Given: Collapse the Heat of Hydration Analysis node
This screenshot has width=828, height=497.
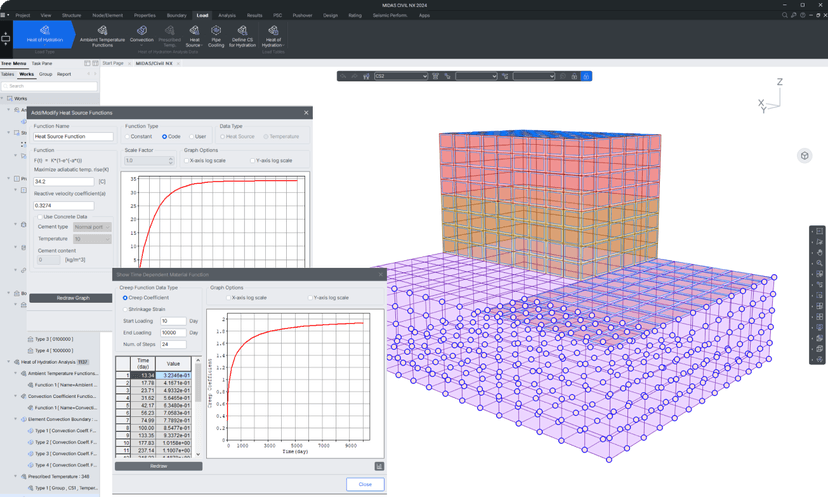Looking at the screenshot, I should point(9,362).
